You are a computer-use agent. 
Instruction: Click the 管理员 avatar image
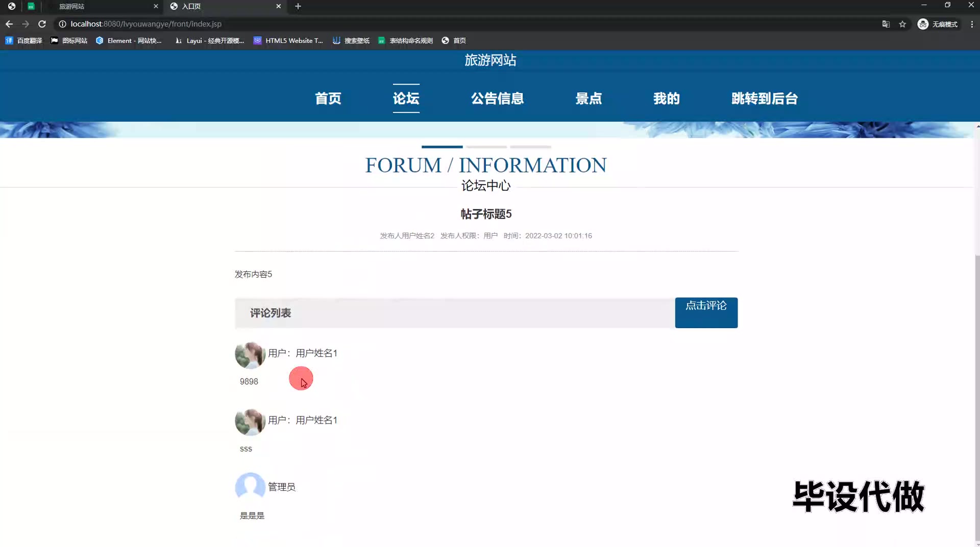pos(250,486)
